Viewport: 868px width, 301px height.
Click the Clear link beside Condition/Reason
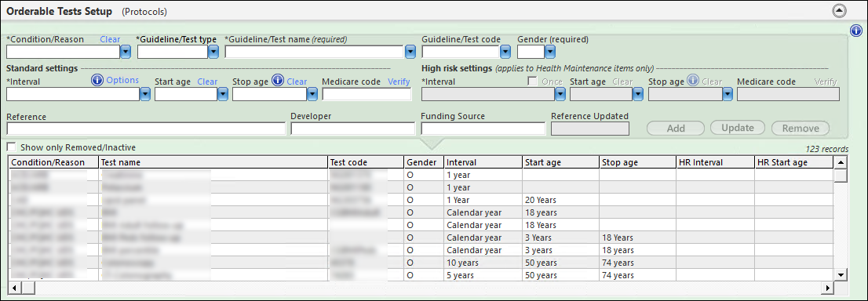click(110, 39)
